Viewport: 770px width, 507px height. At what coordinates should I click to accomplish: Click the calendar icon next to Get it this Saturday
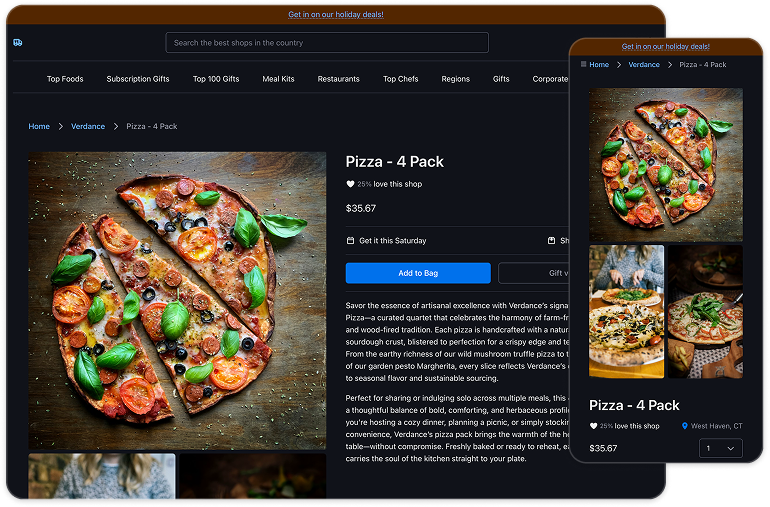point(350,241)
